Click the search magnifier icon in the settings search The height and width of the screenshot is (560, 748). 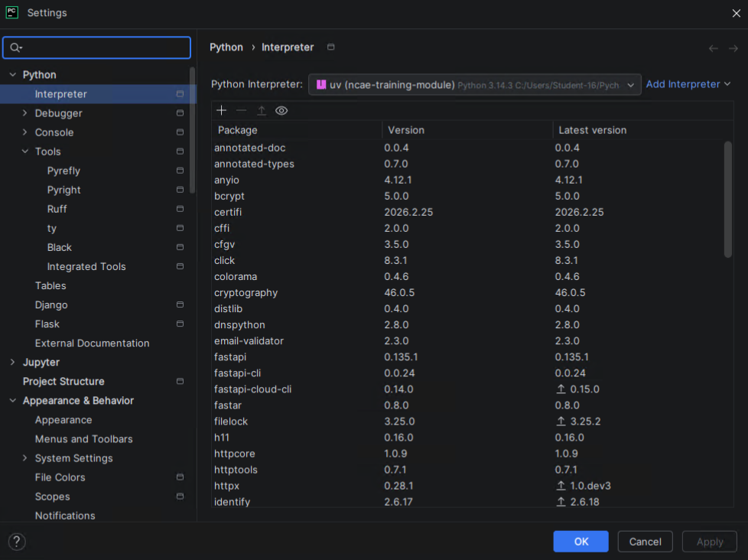pos(16,47)
